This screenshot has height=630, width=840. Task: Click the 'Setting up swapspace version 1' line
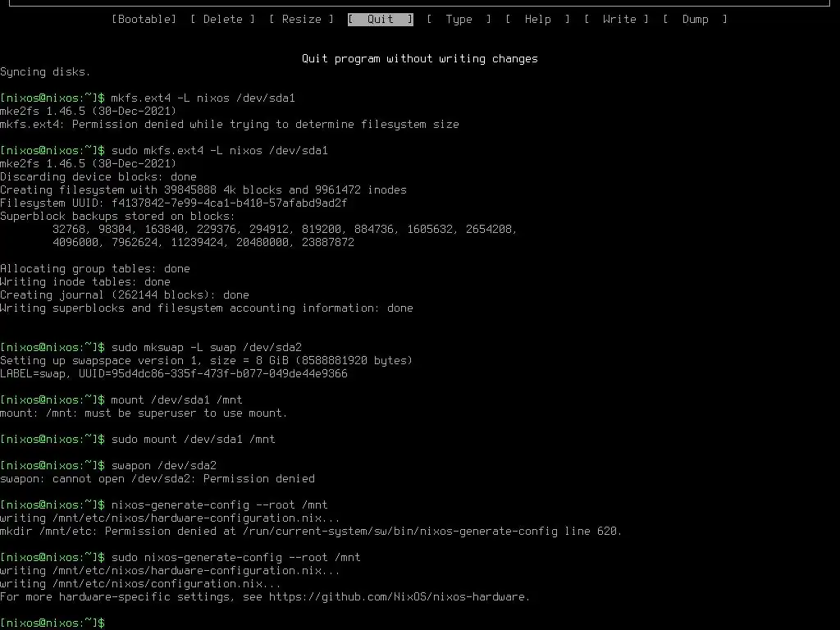pos(206,361)
